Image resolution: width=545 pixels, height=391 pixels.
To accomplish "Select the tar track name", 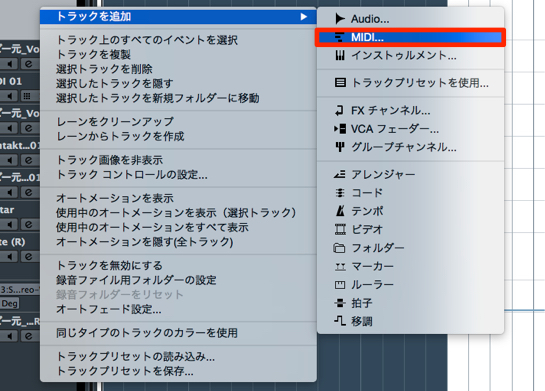I will [x=7, y=210].
